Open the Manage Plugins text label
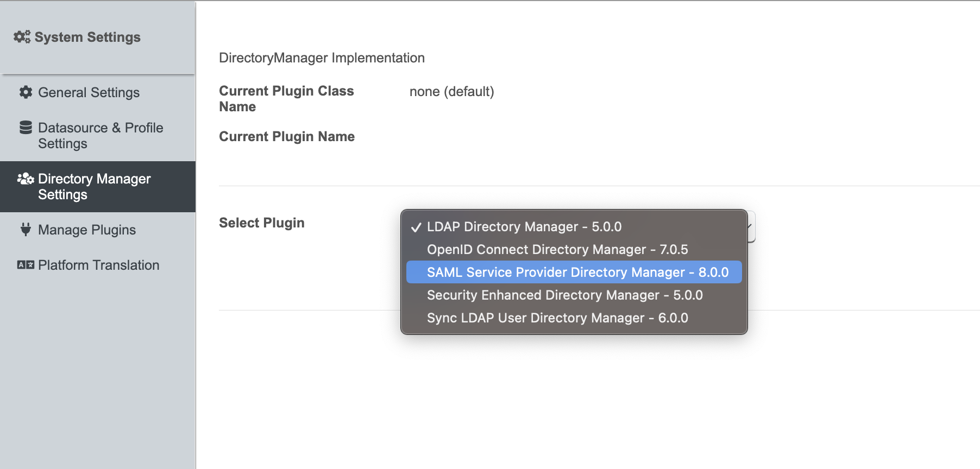The width and height of the screenshot is (980, 469). [87, 230]
